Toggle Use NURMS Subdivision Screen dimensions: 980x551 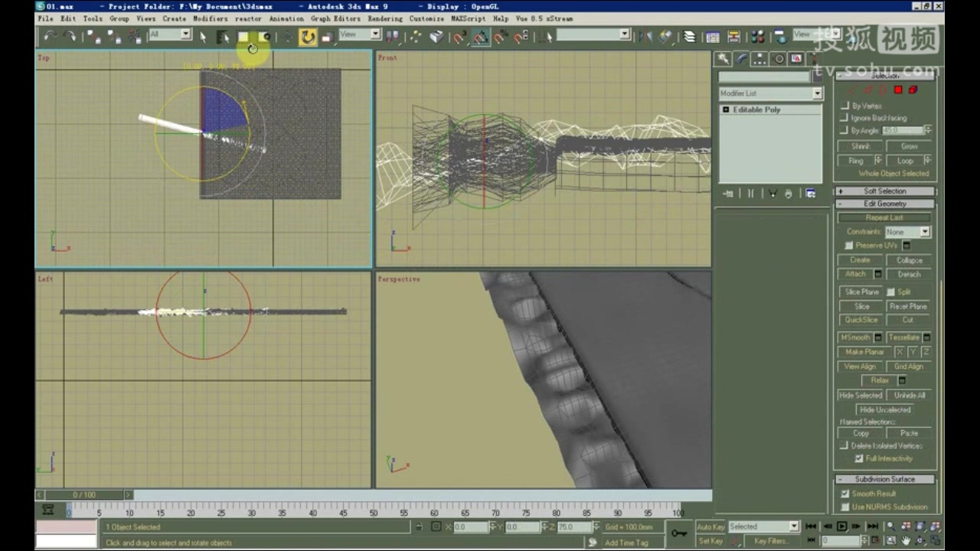844,507
